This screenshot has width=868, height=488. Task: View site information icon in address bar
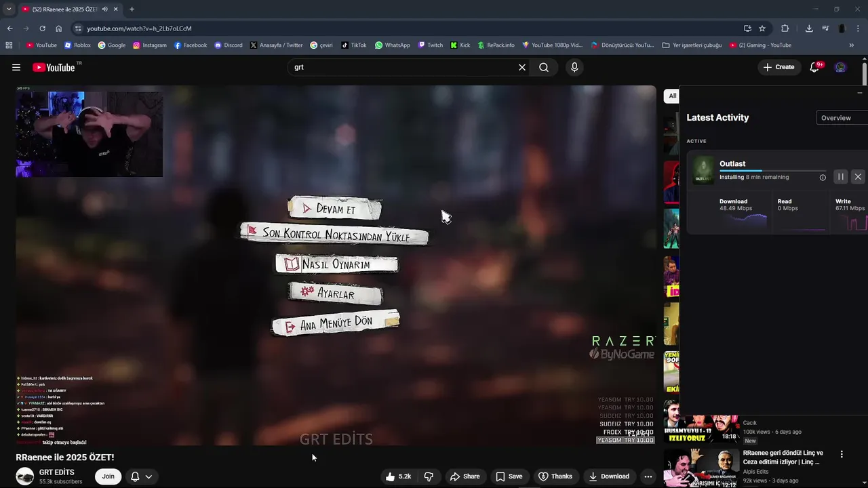click(78, 28)
